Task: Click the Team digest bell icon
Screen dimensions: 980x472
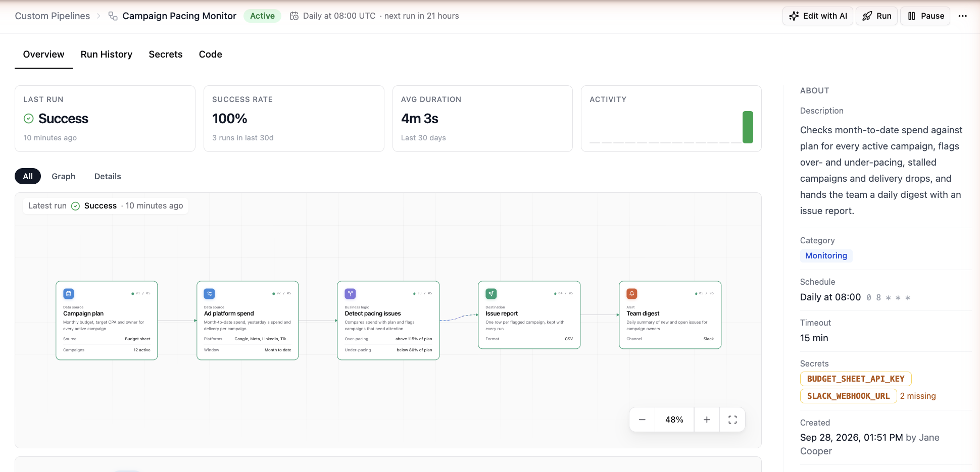Action: pyautogui.click(x=632, y=294)
